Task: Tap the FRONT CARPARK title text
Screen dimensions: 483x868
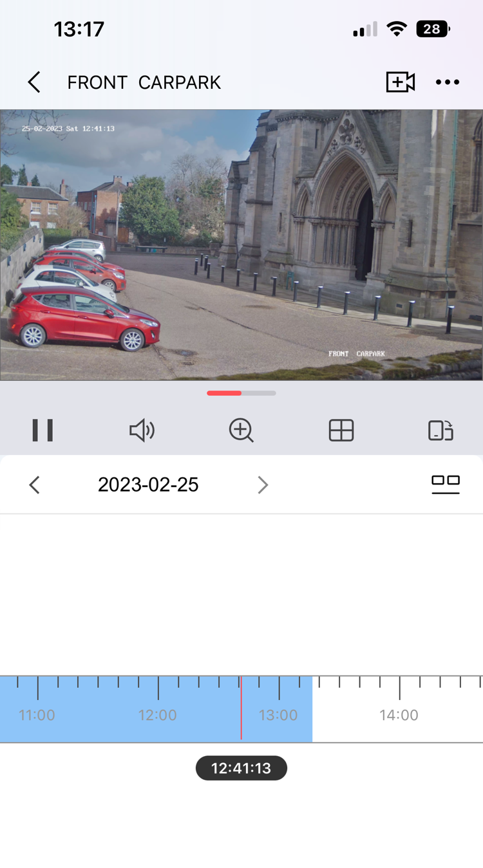Action: [144, 82]
